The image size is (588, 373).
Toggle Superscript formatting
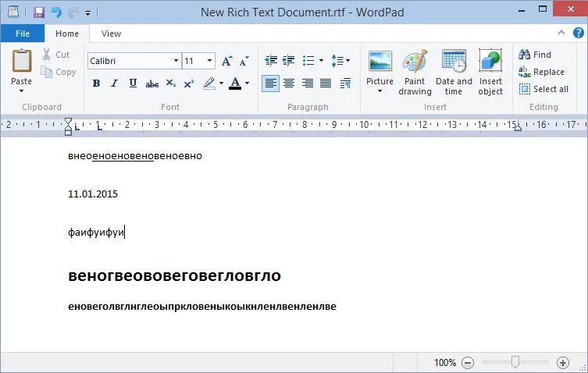[189, 83]
